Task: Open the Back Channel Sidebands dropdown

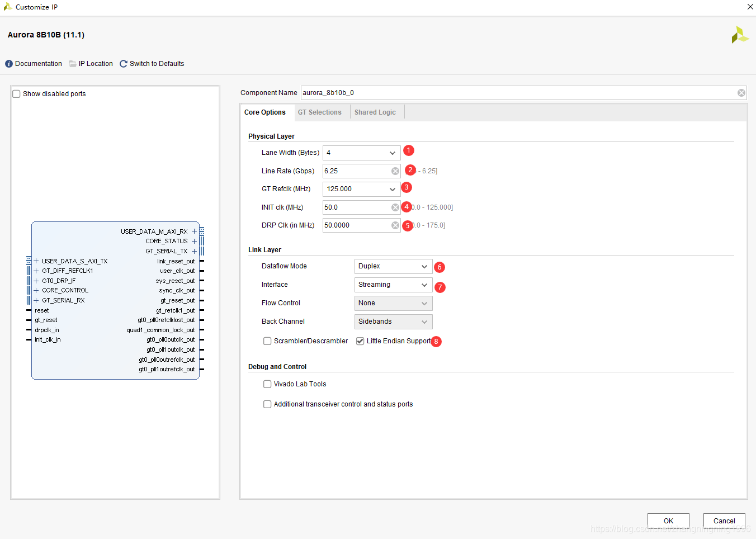Action: point(394,321)
